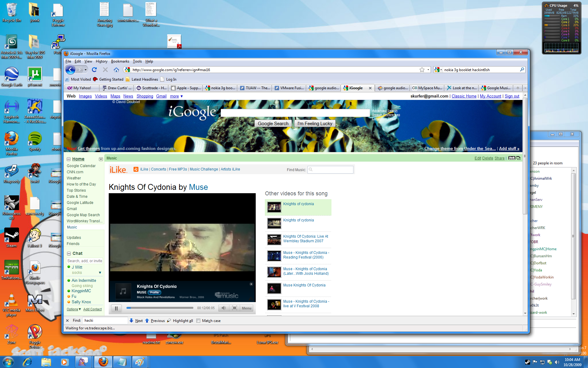
Task: Bookmark this page with the star icon
Action: [x=422, y=70]
